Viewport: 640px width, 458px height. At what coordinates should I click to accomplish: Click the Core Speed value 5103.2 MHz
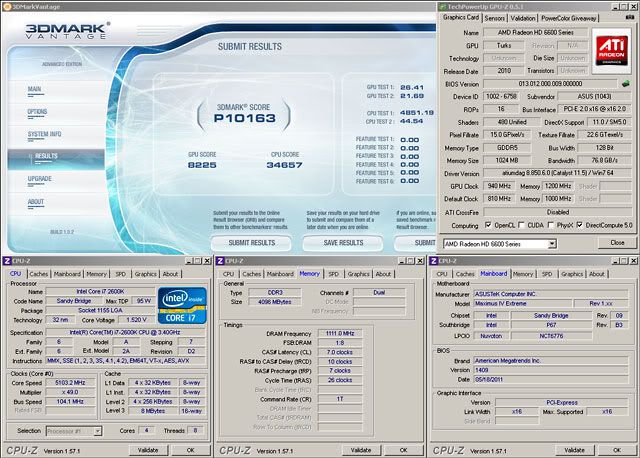tap(71, 383)
